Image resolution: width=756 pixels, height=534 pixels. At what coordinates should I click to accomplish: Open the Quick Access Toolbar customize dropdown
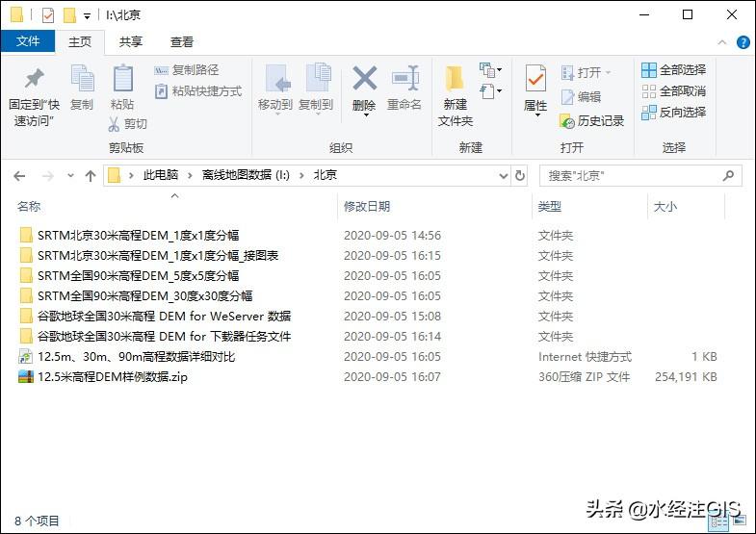[87, 16]
